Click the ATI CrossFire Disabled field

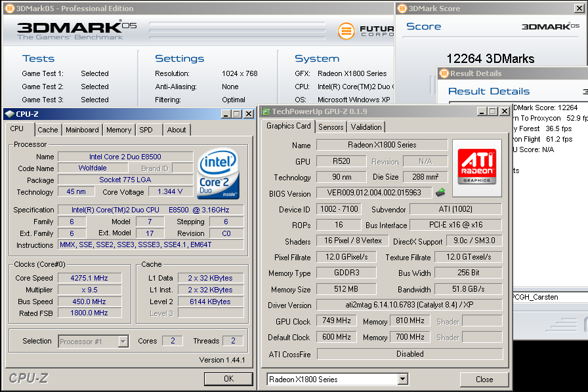(x=410, y=354)
